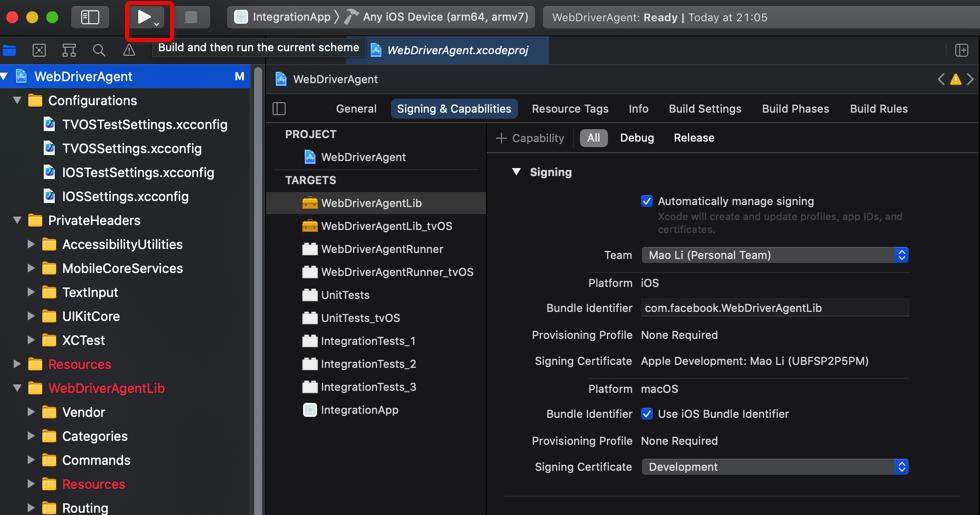Open the source control navigator icon

coord(39,50)
